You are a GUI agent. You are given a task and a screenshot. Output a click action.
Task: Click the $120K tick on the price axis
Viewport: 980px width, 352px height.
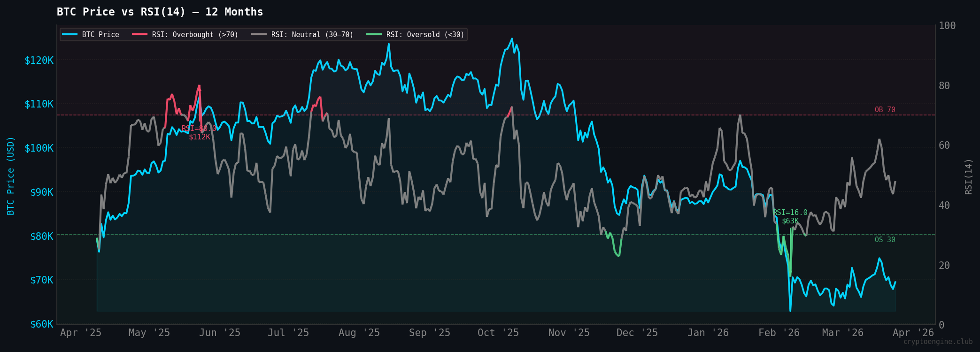point(39,60)
